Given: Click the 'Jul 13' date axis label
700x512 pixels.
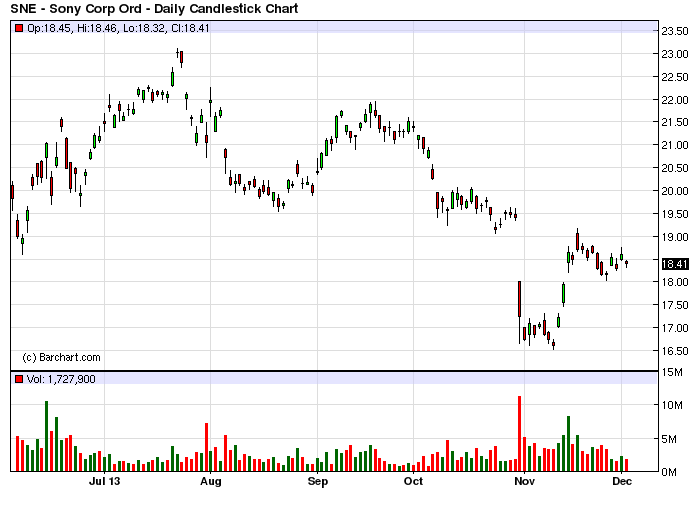Looking at the screenshot, I should 104,481.
